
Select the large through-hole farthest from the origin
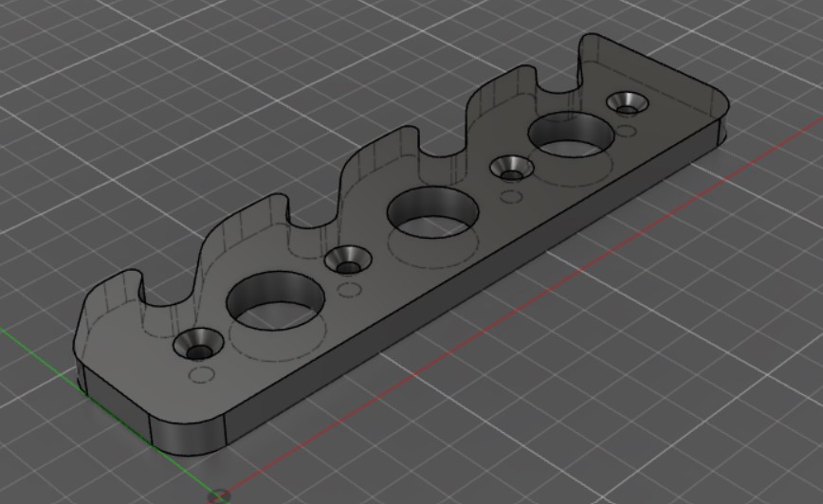(572, 135)
